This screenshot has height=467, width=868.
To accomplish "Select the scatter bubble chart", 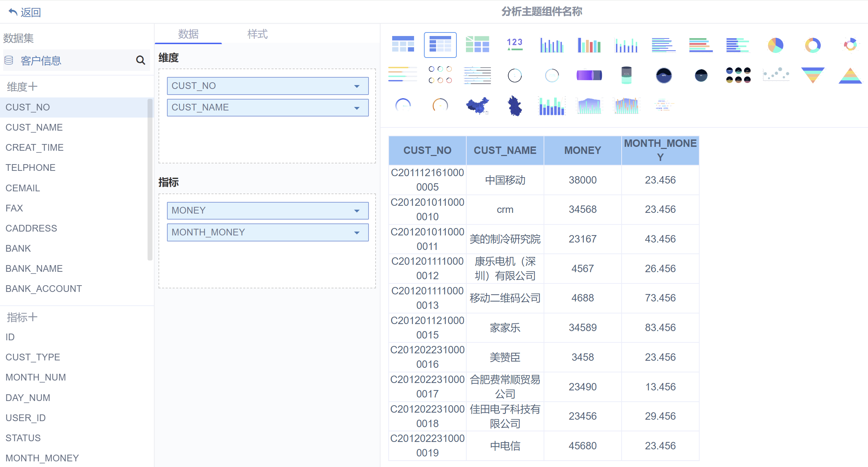I will coord(776,74).
